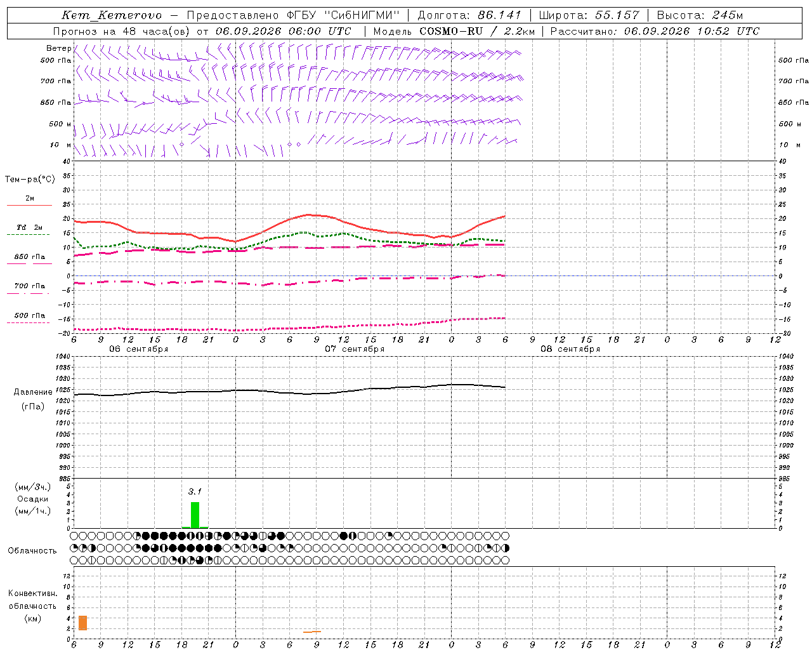Click the Давление (гПа) pressure label
Viewport: 812px width, 650px height.
coord(33,399)
